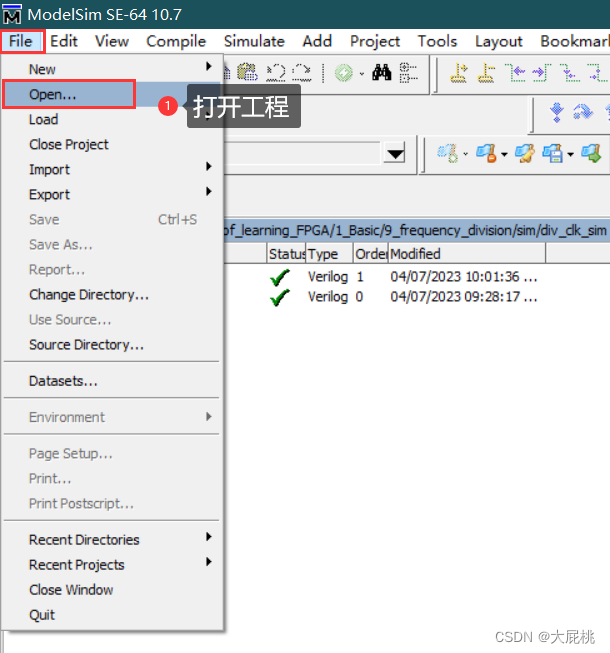Open the Tools menu
Image resolution: width=610 pixels, height=653 pixels.
click(x=437, y=41)
